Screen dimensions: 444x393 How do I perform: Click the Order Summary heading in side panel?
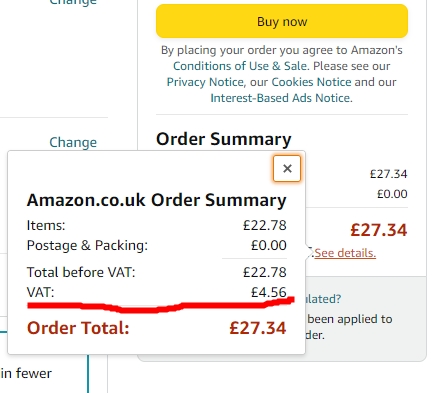click(224, 139)
